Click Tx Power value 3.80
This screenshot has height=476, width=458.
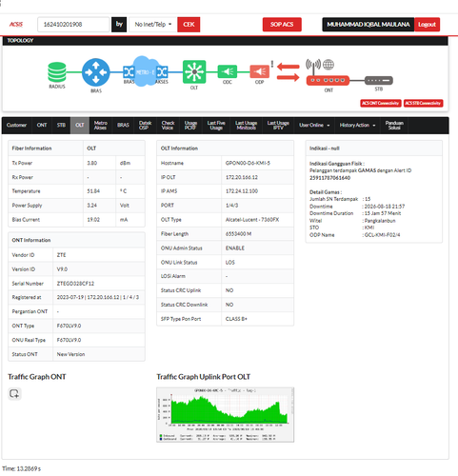point(92,163)
